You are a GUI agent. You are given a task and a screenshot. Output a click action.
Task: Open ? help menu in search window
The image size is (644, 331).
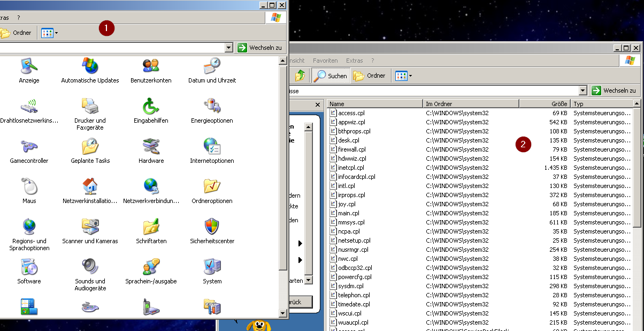372,61
